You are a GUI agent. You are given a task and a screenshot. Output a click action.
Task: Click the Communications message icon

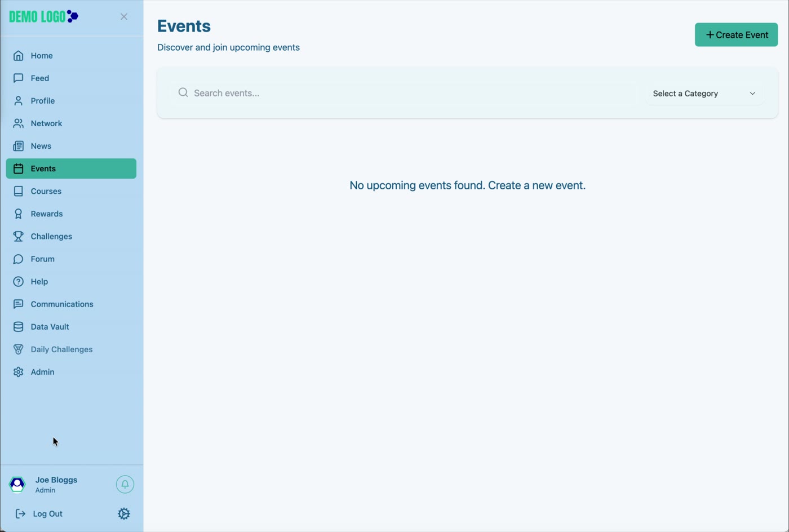pyautogui.click(x=19, y=304)
